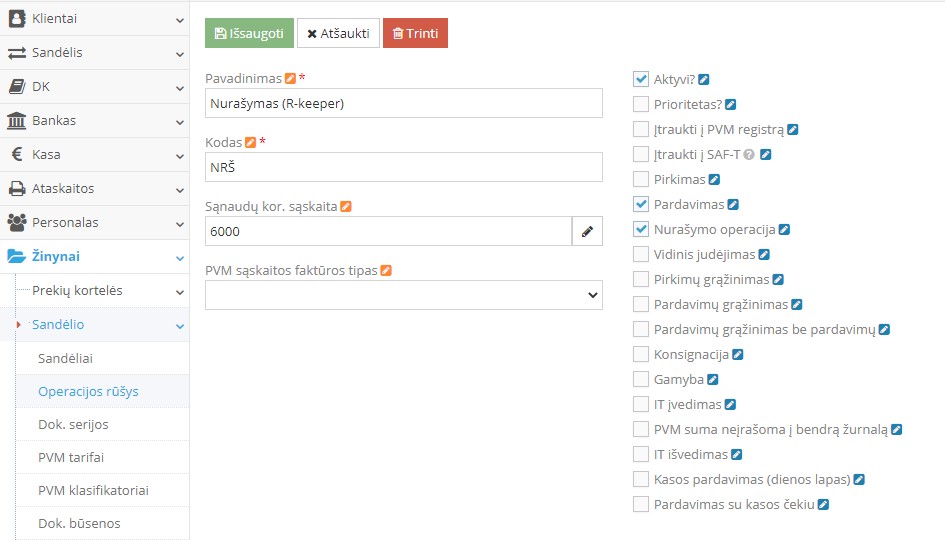Toggle the Pirkimas checkbox
The height and width of the screenshot is (540, 945).
(x=641, y=179)
